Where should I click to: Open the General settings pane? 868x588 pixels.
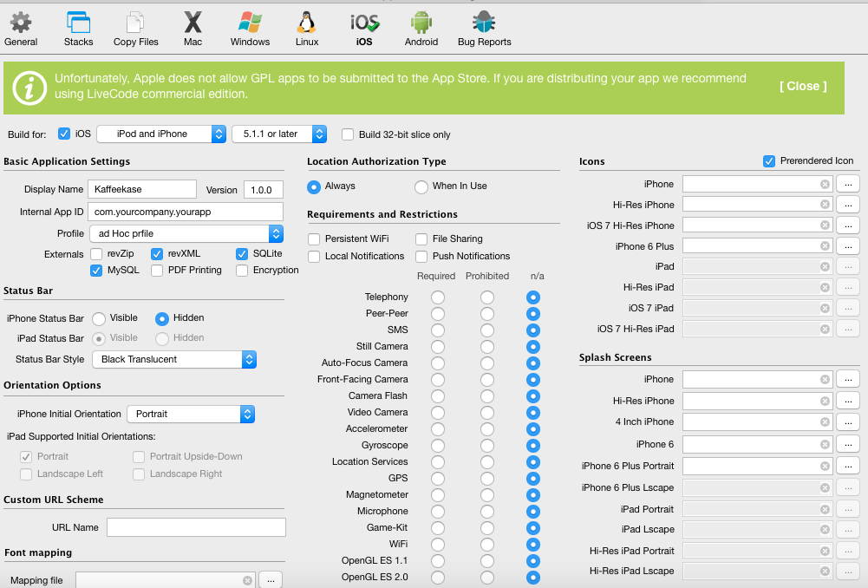[21, 28]
